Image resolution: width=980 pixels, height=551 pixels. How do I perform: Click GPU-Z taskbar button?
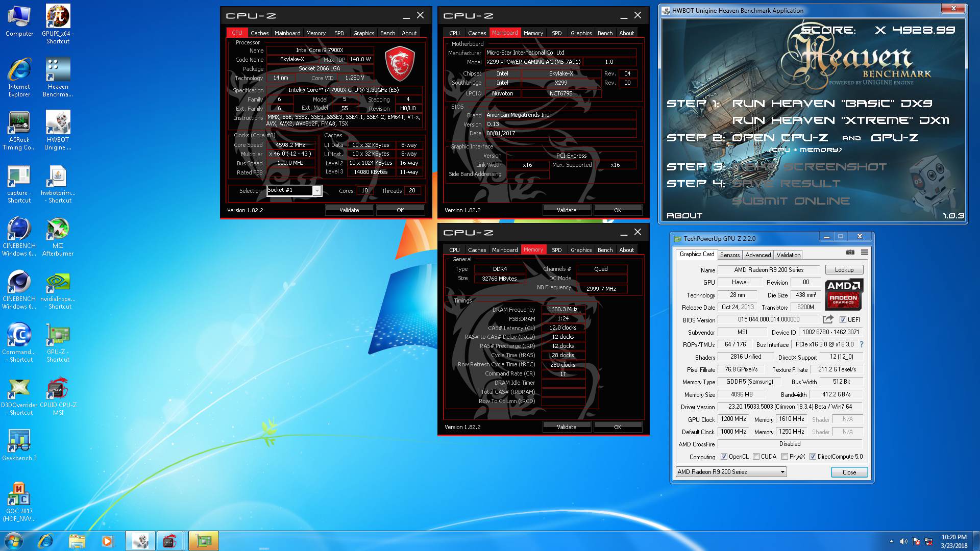pos(204,541)
